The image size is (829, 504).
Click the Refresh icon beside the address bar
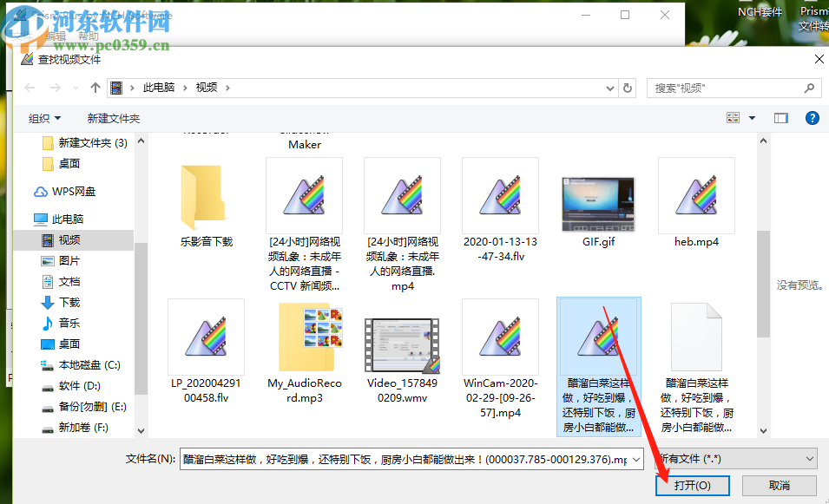[628, 88]
